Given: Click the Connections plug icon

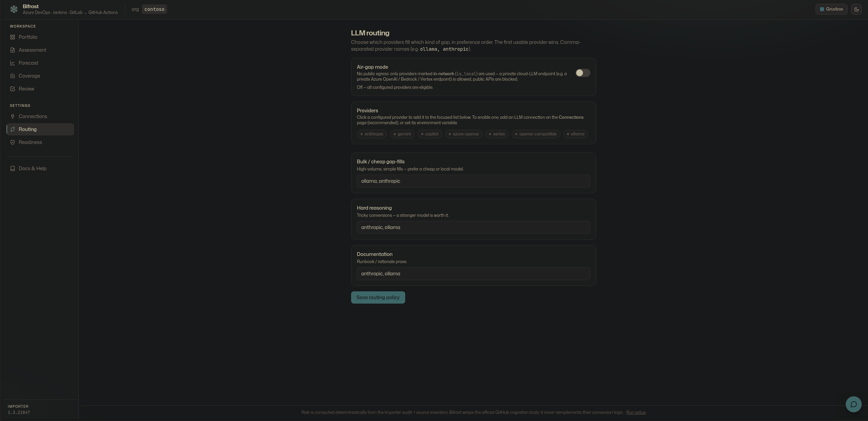Looking at the screenshot, I should (13, 116).
